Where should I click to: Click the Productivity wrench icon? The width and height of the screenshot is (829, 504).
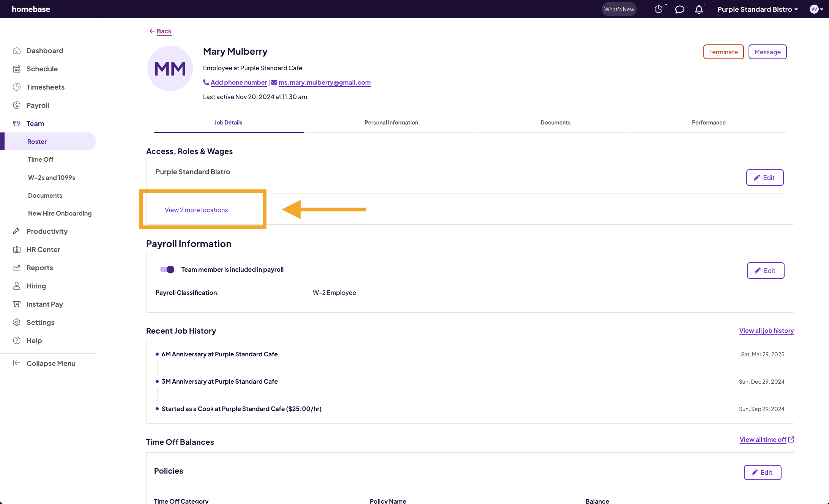click(x=17, y=231)
